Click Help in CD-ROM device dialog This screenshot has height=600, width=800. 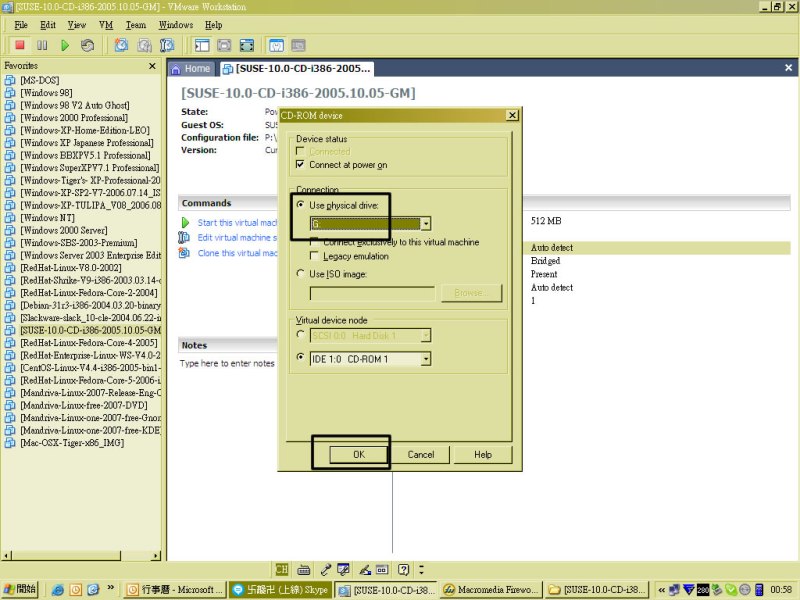click(x=483, y=454)
